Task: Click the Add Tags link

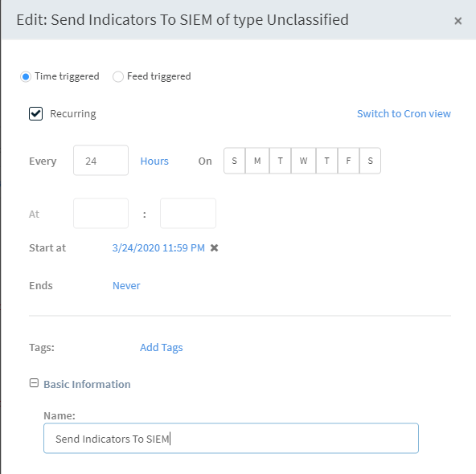Action: coord(161,347)
